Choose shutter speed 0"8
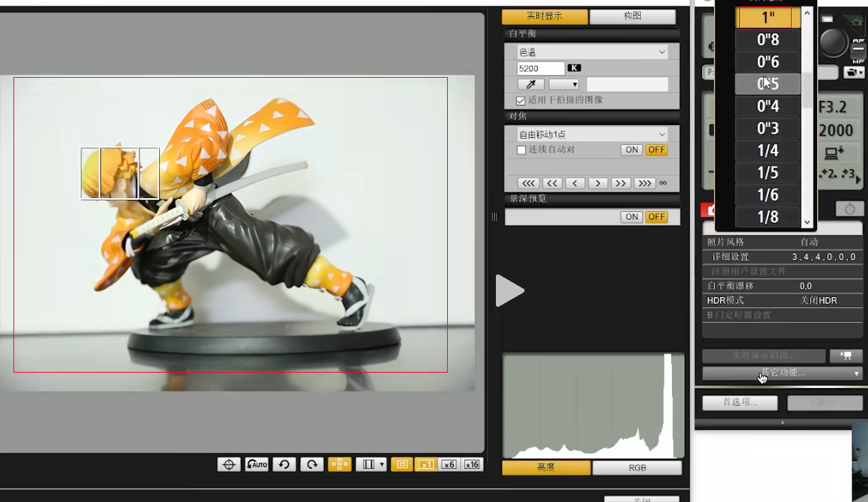This screenshot has width=868, height=502. click(x=768, y=40)
